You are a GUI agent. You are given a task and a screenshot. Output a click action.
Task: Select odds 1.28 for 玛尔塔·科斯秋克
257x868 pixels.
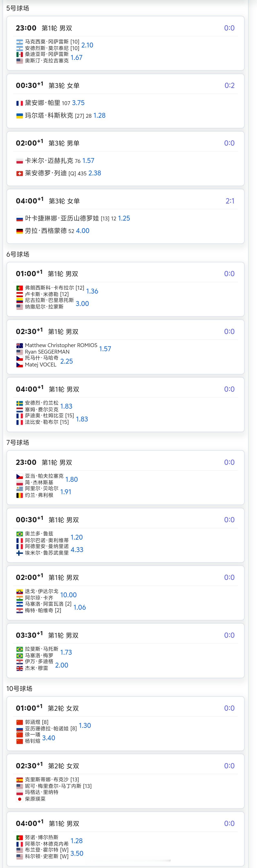pyautogui.click(x=100, y=116)
